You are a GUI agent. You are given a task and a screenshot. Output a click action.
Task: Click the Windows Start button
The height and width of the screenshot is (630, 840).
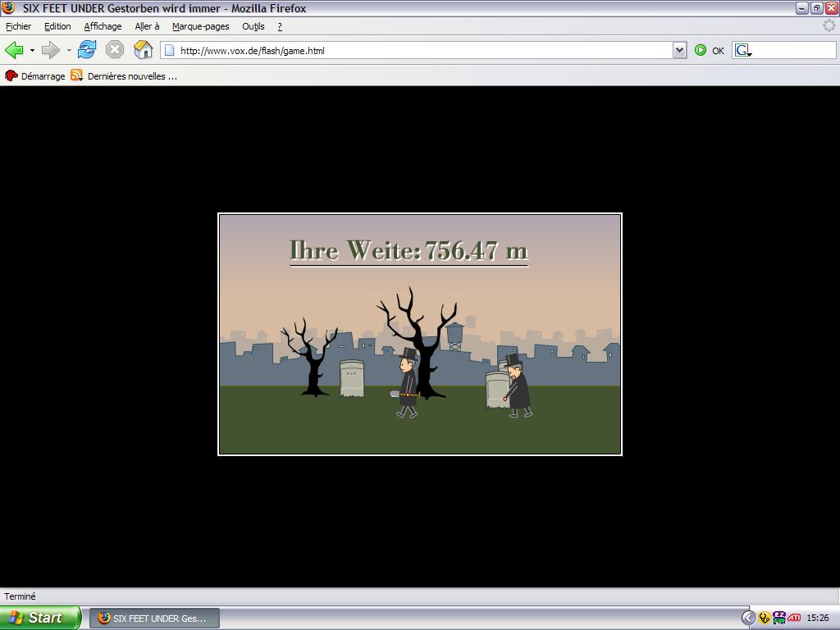click(39, 618)
